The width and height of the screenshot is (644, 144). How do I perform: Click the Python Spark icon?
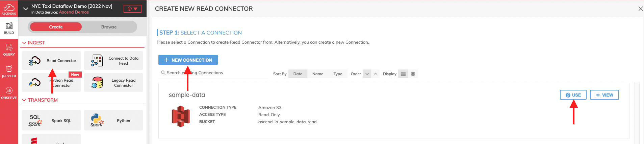pos(97,121)
